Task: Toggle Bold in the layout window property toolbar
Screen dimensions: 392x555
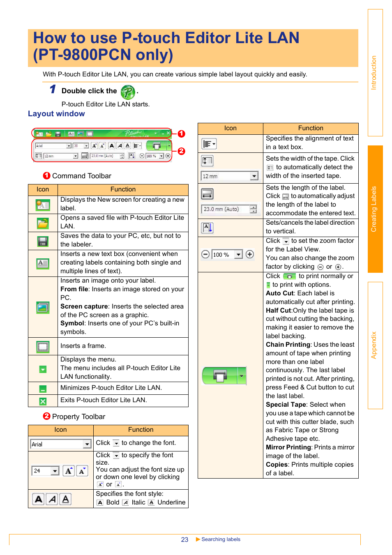Action: 112,145
